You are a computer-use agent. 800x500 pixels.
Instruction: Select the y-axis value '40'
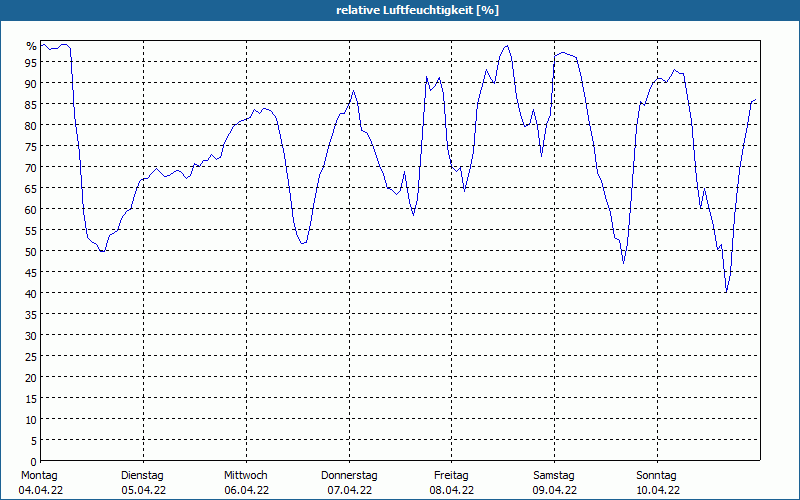pos(32,294)
